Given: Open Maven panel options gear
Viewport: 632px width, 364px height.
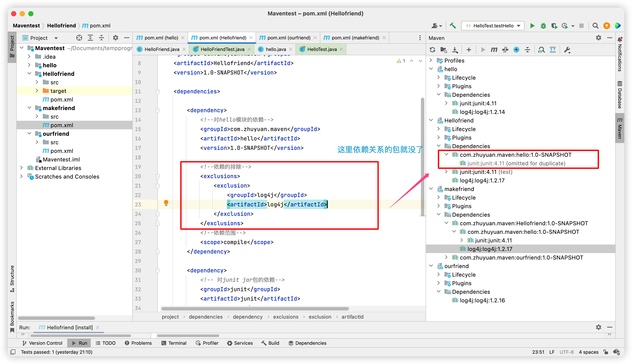Looking at the screenshot, I should (x=598, y=38).
